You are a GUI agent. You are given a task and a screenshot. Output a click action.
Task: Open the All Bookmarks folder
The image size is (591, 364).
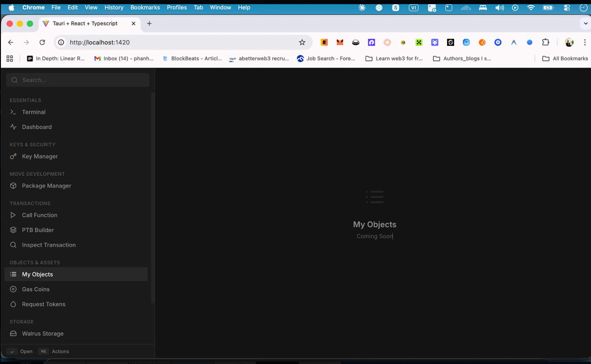tap(565, 58)
